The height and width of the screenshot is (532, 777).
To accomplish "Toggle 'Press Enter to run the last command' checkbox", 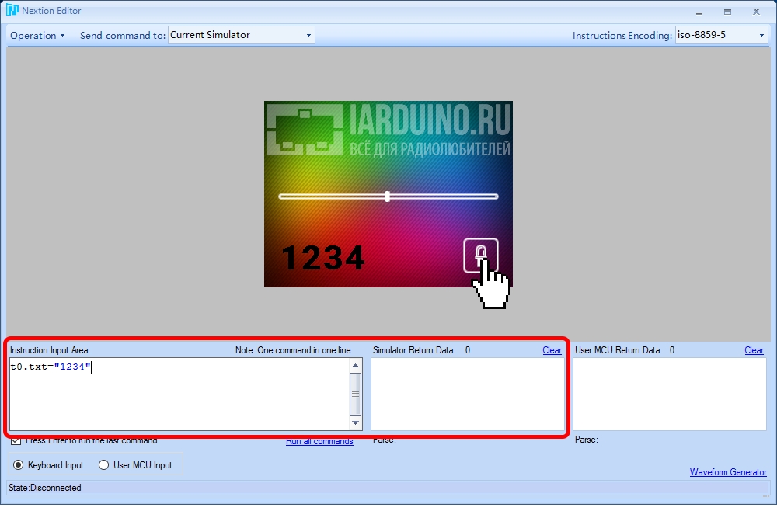I will tap(16, 440).
